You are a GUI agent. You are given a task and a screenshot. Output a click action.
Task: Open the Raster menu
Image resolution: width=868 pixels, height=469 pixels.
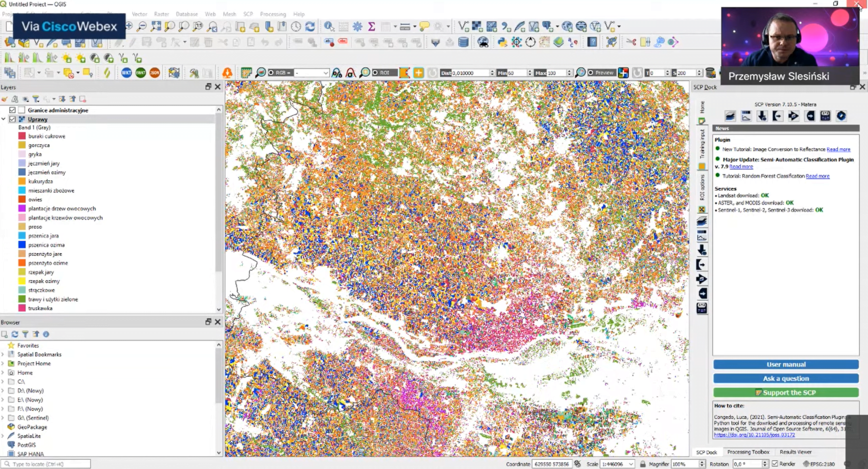coord(161,14)
